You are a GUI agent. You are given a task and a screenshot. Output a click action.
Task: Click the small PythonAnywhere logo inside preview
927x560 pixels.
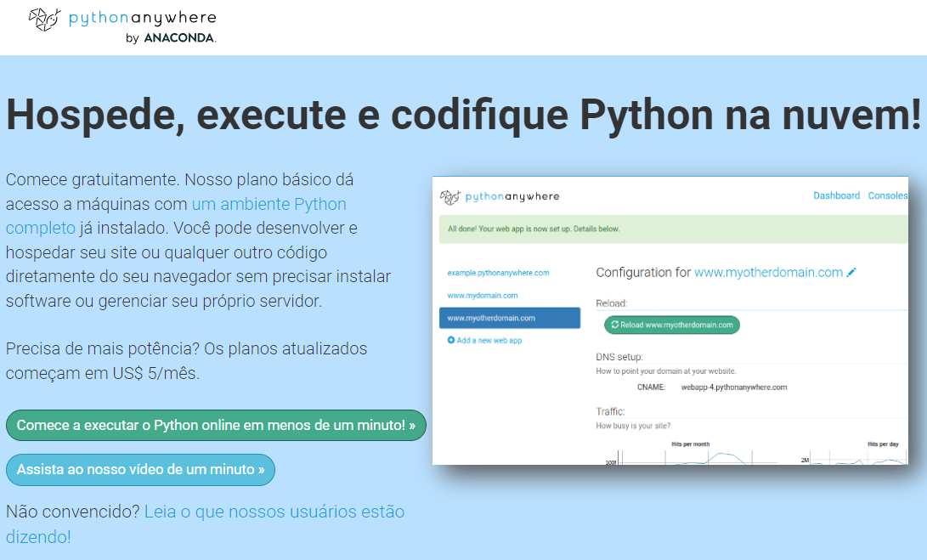pos(500,197)
